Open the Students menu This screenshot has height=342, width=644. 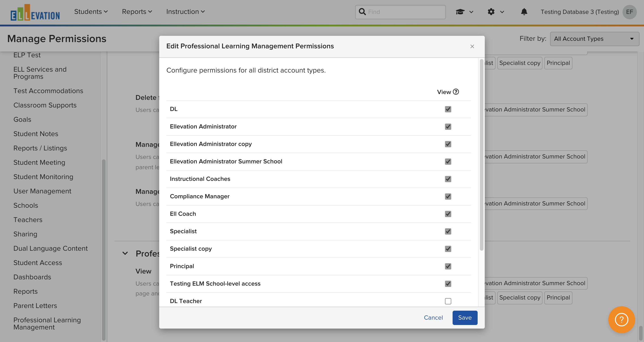91,12
